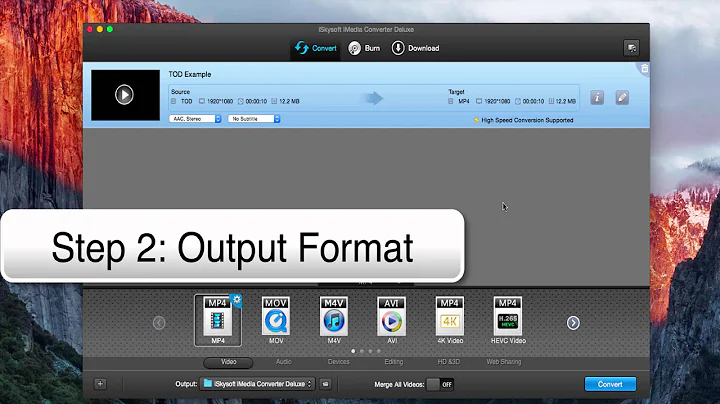
Task: Click the TOD Example title text
Action: 190,74
